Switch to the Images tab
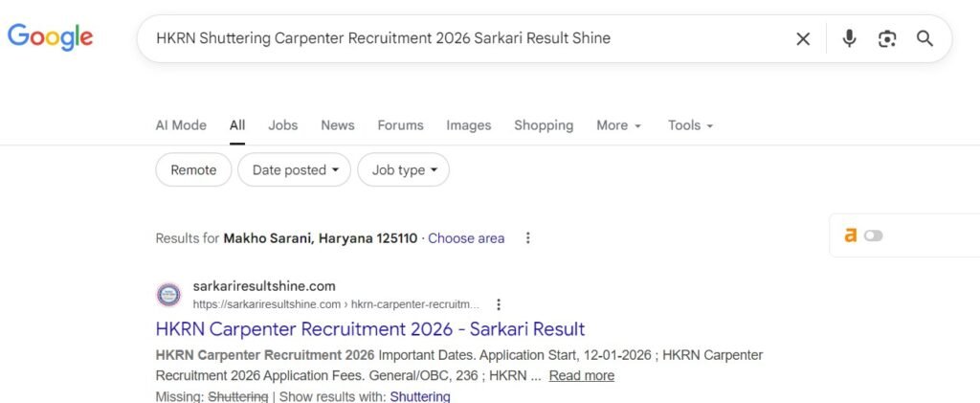The width and height of the screenshot is (980, 403). (x=468, y=125)
